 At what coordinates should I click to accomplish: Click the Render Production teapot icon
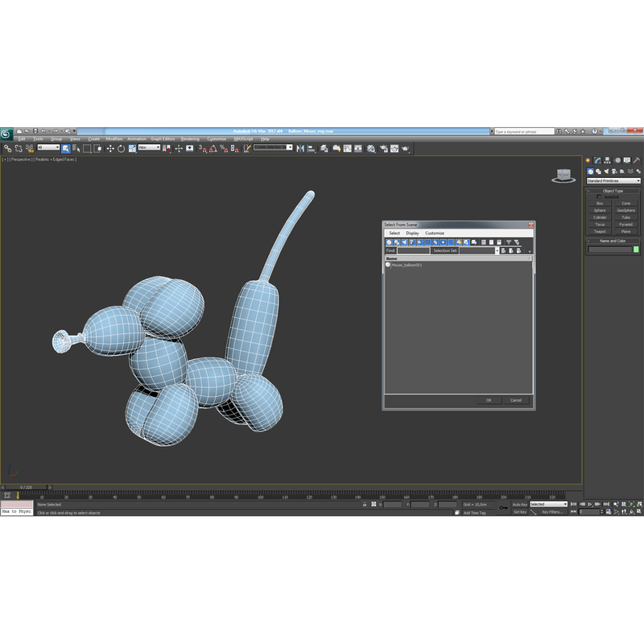point(407,148)
